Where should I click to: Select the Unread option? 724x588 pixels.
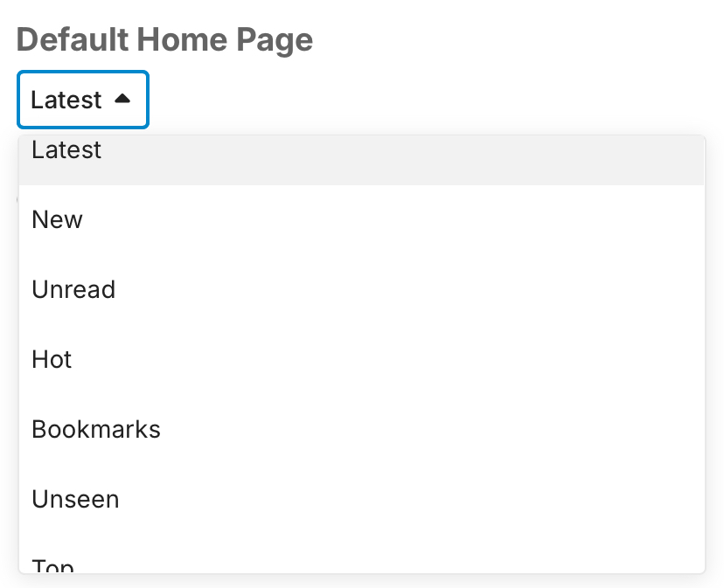pyautogui.click(x=73, y=289)
